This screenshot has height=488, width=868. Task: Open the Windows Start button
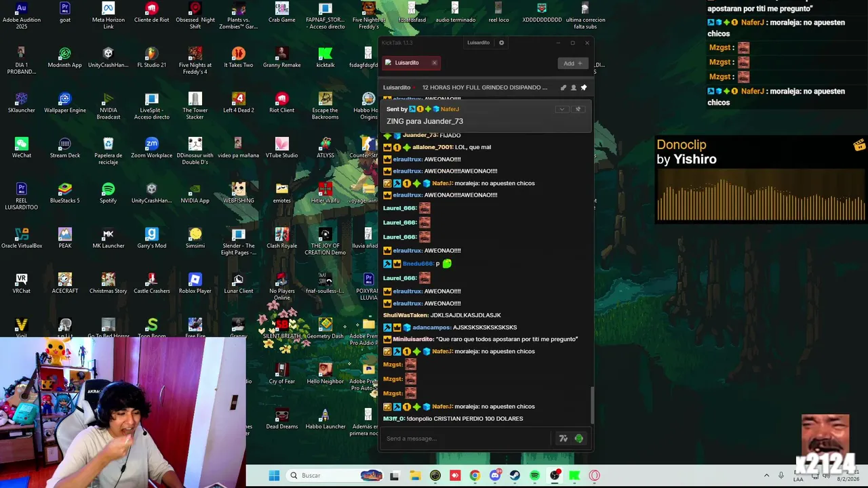point(274,475)
